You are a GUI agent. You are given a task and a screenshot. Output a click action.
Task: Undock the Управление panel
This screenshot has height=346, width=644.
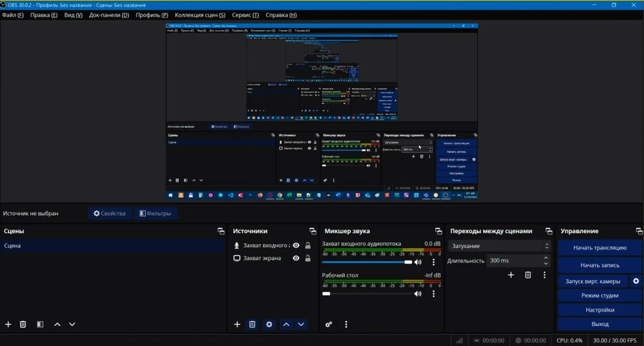tap(639, 231)
